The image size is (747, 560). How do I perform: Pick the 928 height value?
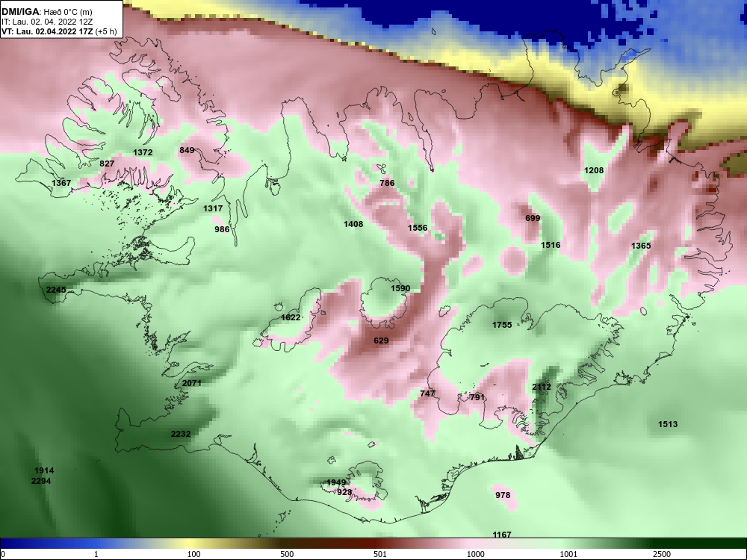click(344, 492)
